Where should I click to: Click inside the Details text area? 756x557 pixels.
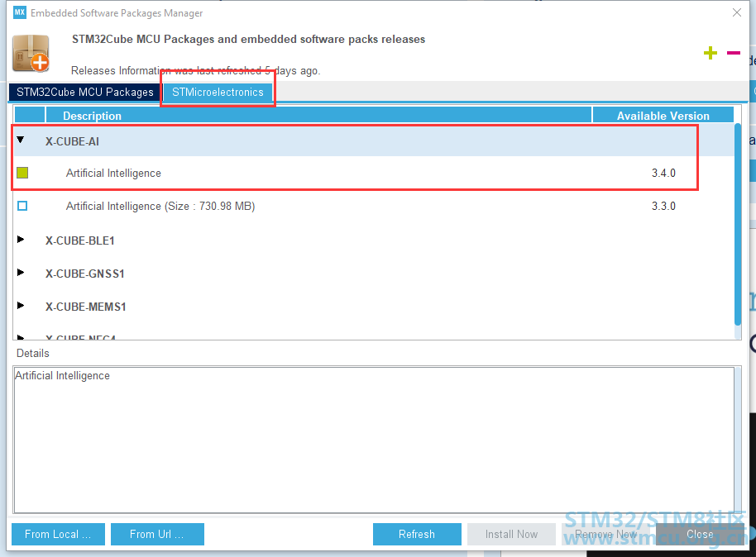tap(374, 440)
